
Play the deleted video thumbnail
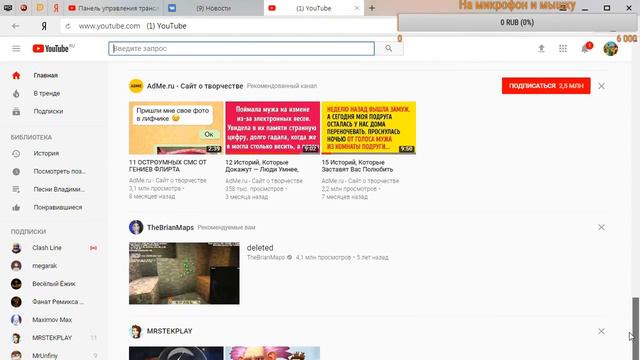pyautogui.click(x=184, y=273)
